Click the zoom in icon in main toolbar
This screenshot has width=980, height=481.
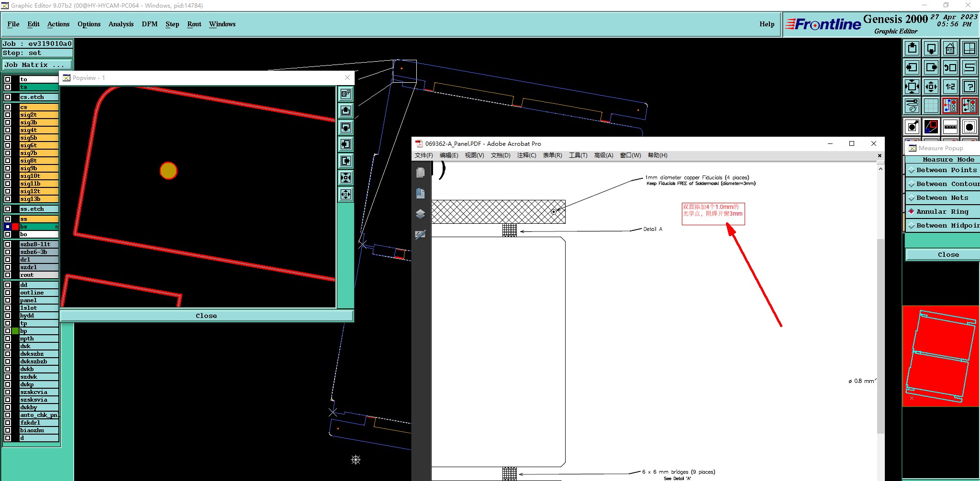912,87
